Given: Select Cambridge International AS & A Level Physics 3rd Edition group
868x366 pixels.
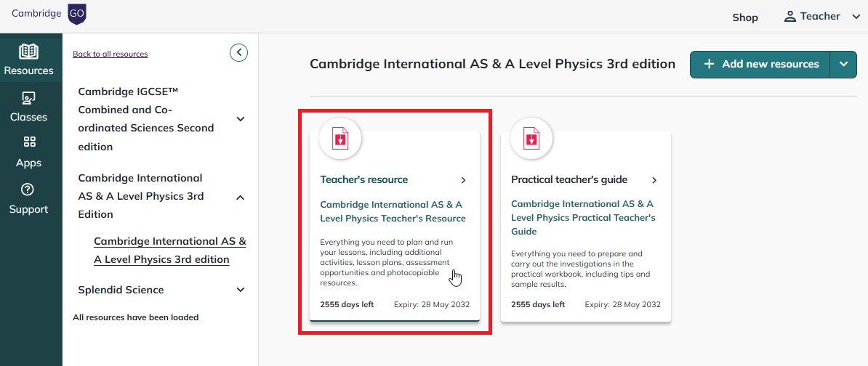Looking at the screenshot, I should pos(141,196).
